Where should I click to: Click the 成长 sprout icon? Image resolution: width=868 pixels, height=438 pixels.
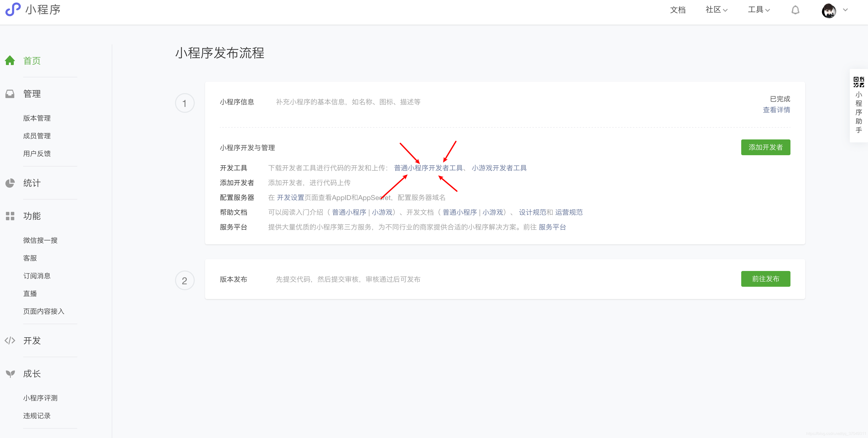[x=10, y=373]
